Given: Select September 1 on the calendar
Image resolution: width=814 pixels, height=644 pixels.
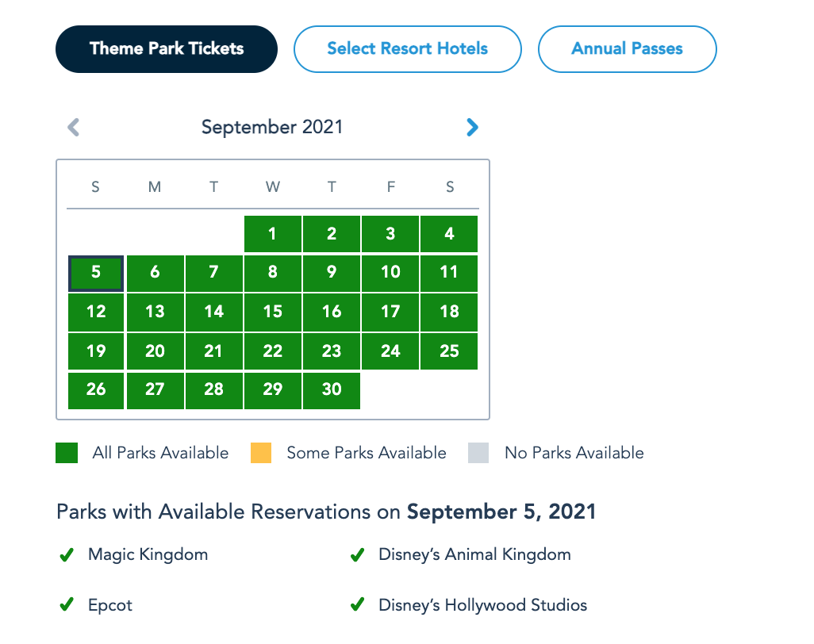Looking at the screenshot, I should [x=273, y=234].
